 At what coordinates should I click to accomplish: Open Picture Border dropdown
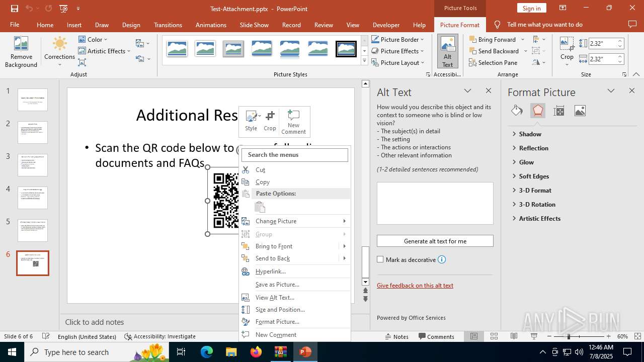398,39
